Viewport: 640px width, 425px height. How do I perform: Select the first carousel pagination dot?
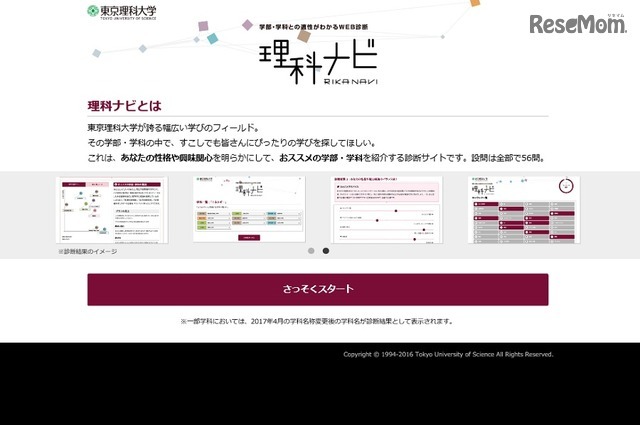(311, 251)
